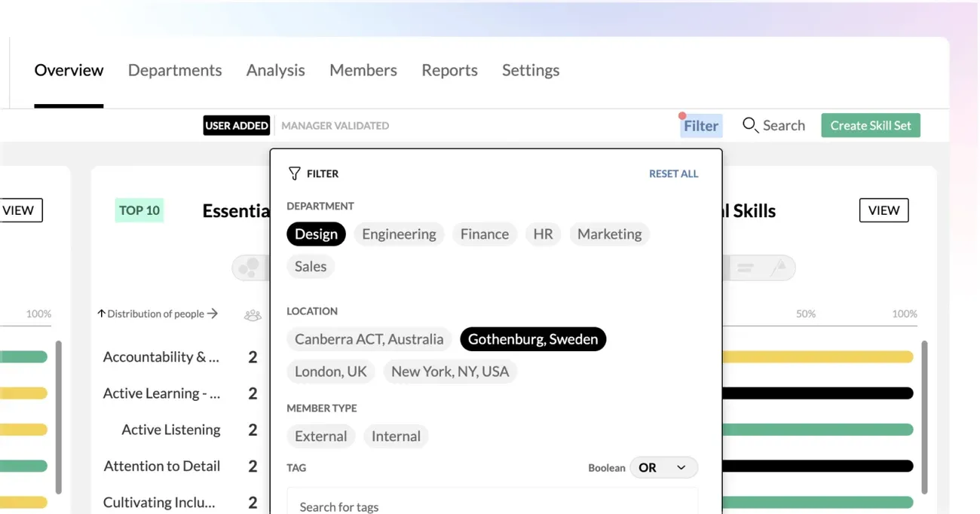Viewport: 980px width, 514px height.
Task: Open the Settings tab
Action: [x=531, y=70]
